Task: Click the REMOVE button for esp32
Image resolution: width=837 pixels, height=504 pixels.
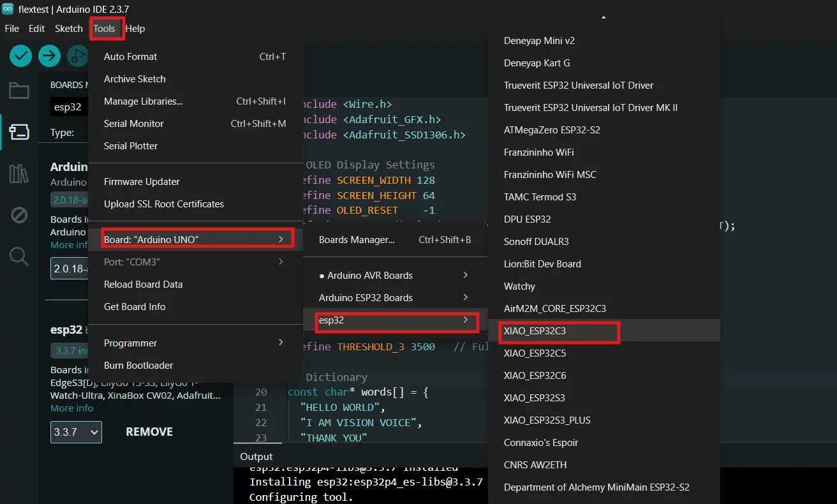Action: pyautogui.click(x=149, y=432)
